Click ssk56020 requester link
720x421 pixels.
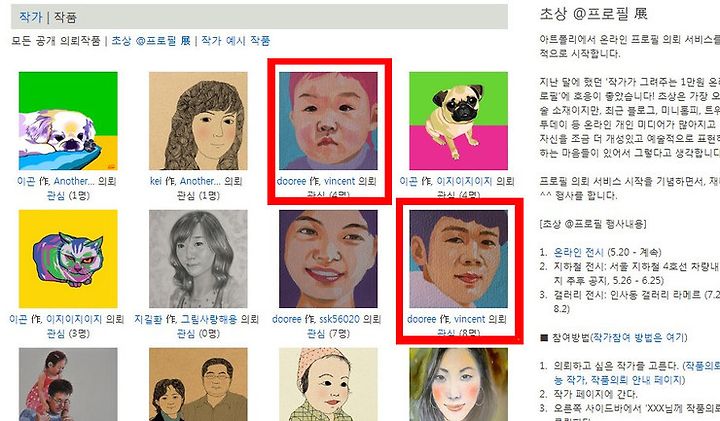click(x=339, y=319)
